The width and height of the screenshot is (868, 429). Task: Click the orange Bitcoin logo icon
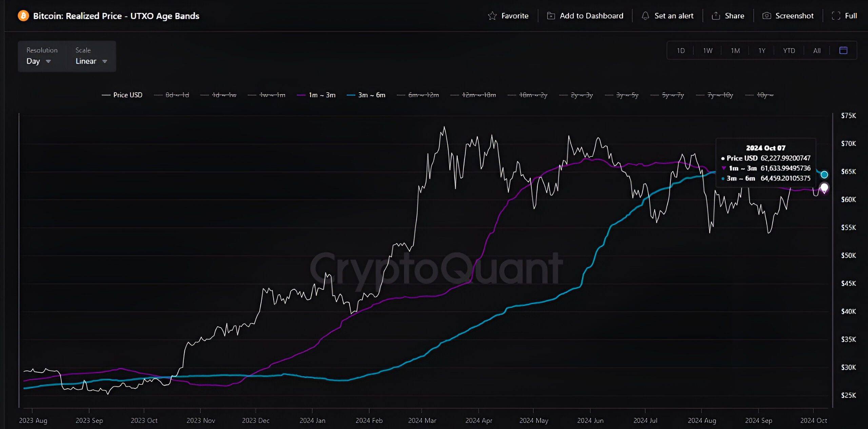pyautogui.click(x=23, y=16)
